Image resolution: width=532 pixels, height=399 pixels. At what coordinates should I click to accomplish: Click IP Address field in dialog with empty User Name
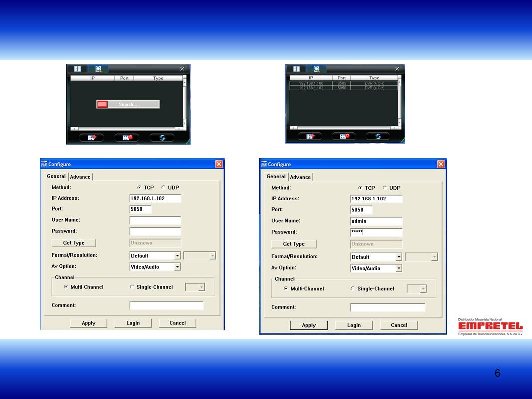[x=155, y=199]
